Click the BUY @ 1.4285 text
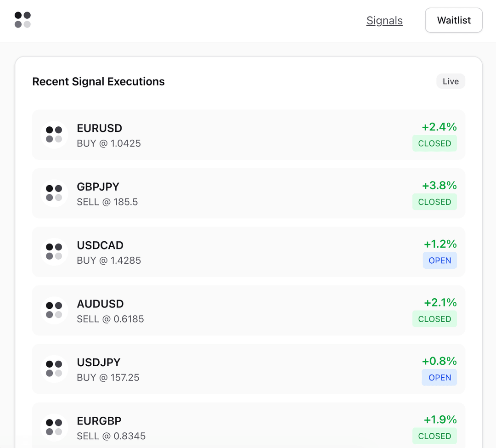This screenshot has height=448, width=496. point(109,261)
